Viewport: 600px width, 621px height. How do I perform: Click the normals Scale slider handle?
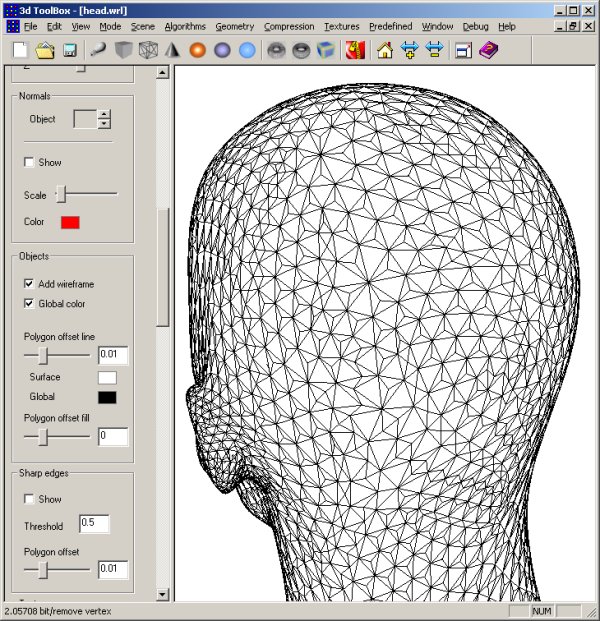(61, 194)
